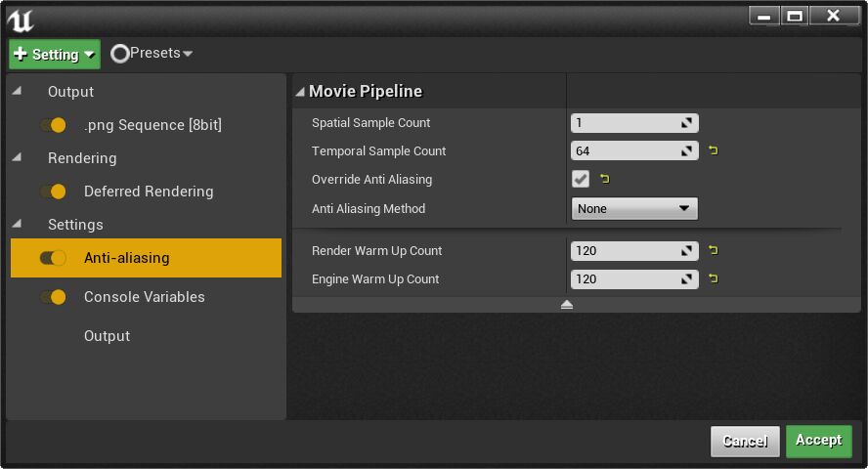This screenshot has height=469, width=868.
Task: Collapse the Settings category triangle
Action: click(x=18, y=224)
